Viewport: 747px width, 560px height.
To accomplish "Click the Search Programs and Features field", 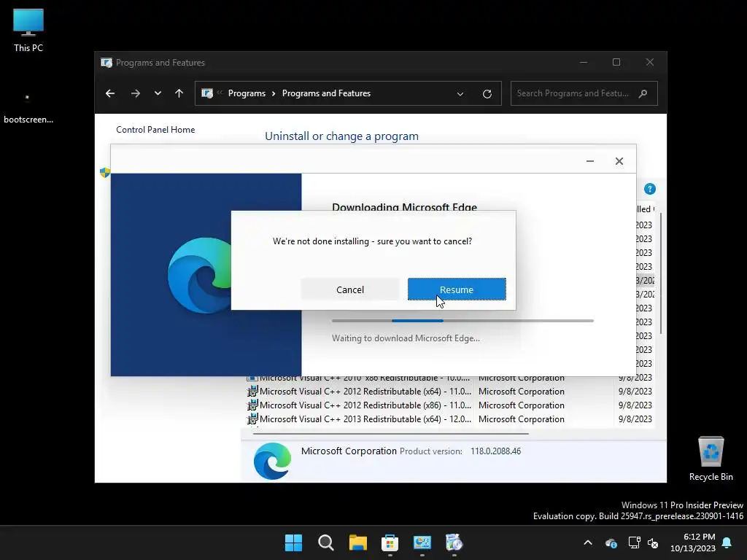I will coord(584,93).
